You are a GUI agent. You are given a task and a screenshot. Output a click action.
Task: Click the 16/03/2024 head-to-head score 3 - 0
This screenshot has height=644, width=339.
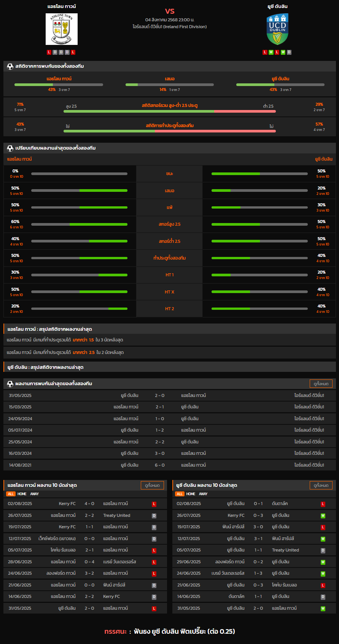(160, 453)
